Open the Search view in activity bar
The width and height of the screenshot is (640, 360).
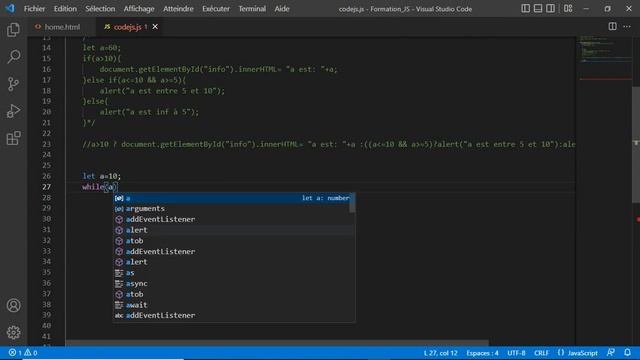[x=13, y=57]
